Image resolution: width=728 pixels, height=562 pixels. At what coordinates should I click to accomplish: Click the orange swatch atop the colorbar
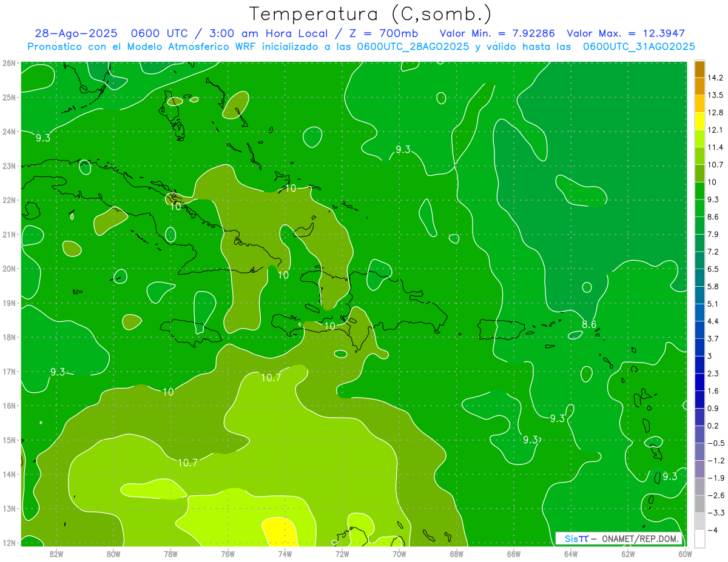click(699, 69)
